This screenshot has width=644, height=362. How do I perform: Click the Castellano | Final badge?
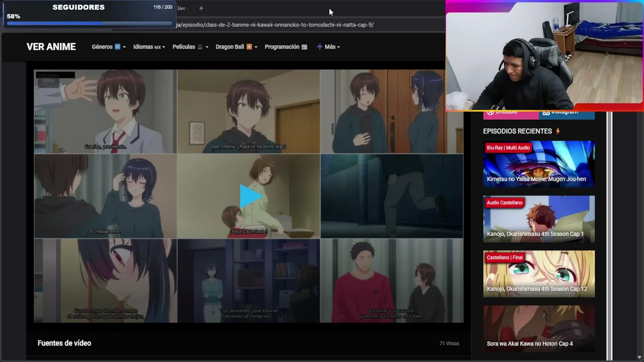(x=505, y=257)
